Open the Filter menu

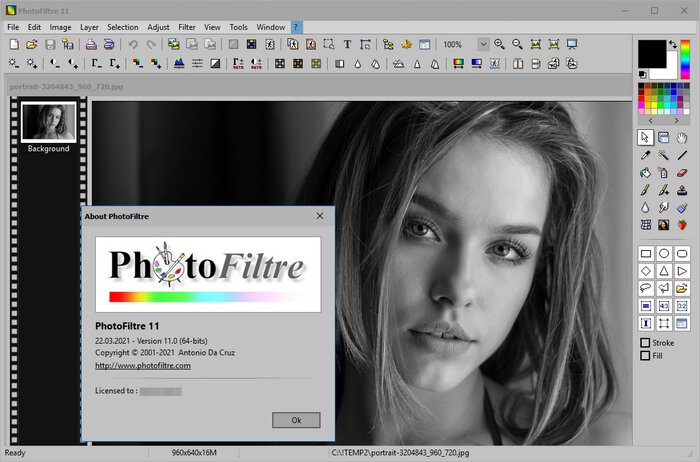187,26
